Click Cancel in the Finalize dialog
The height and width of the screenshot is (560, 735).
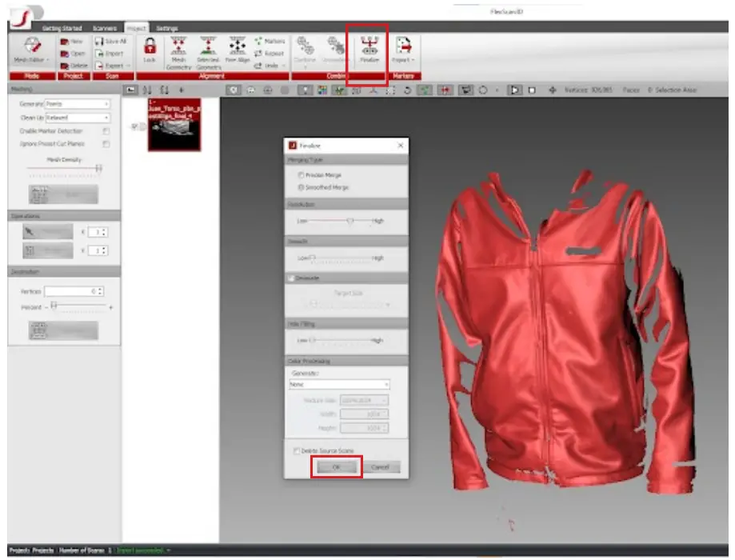(380, 467)
